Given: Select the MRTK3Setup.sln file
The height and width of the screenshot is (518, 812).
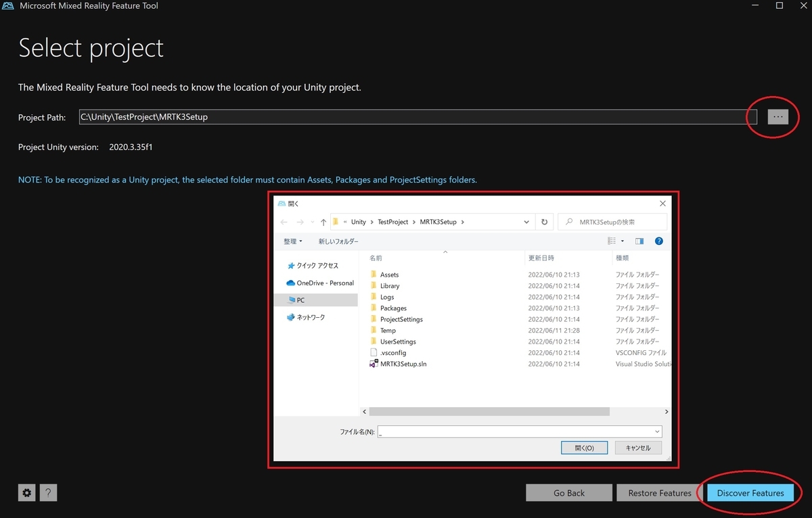Looking at the screenshot, I should [x=403, y=364].
